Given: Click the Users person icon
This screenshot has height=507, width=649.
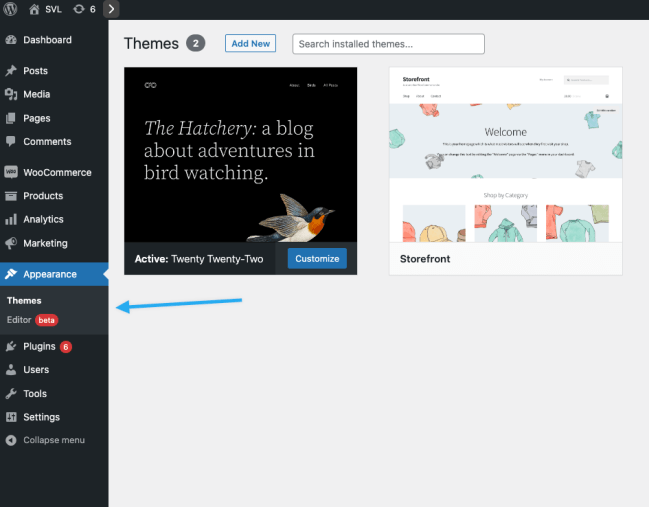Looking at the screenshot, I should [x=11, y=370].
